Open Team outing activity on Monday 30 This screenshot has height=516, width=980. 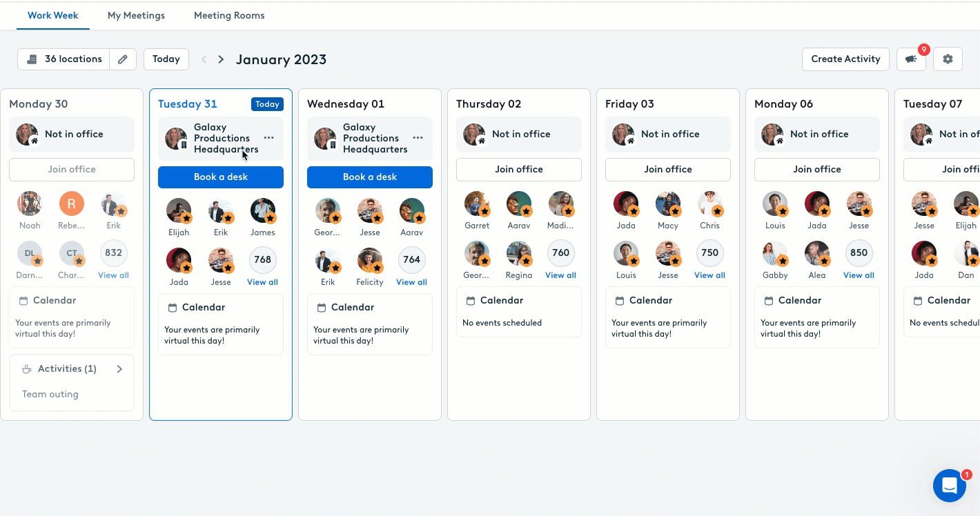(x=50, y=395)
